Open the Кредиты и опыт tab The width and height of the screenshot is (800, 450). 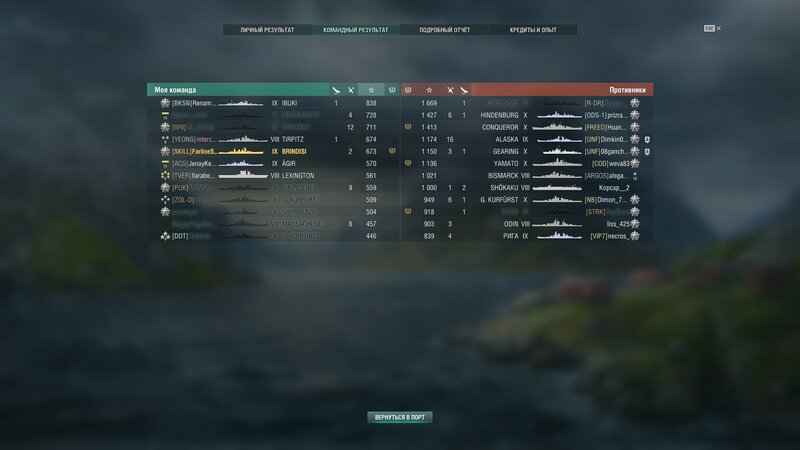click(x=533, y=30)
